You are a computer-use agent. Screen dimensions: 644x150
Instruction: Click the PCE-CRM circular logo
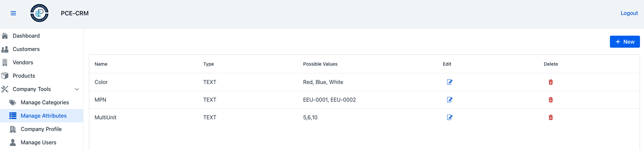tap(39, 13)
